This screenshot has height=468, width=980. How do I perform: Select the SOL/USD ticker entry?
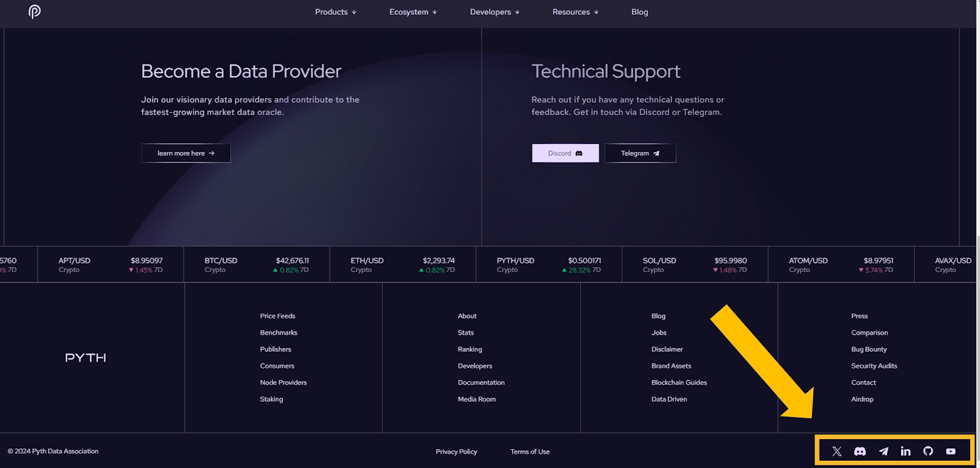(x=695, y=265)
